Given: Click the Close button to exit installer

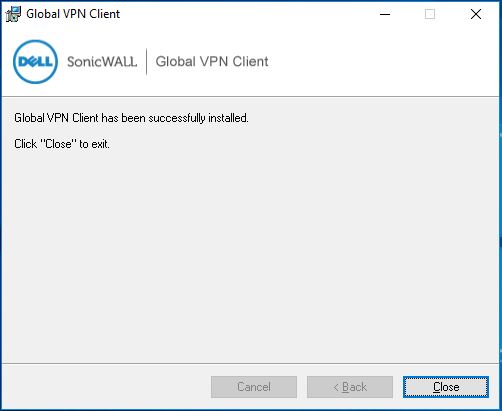Looking at the screenshot, I should click(446, 387).
